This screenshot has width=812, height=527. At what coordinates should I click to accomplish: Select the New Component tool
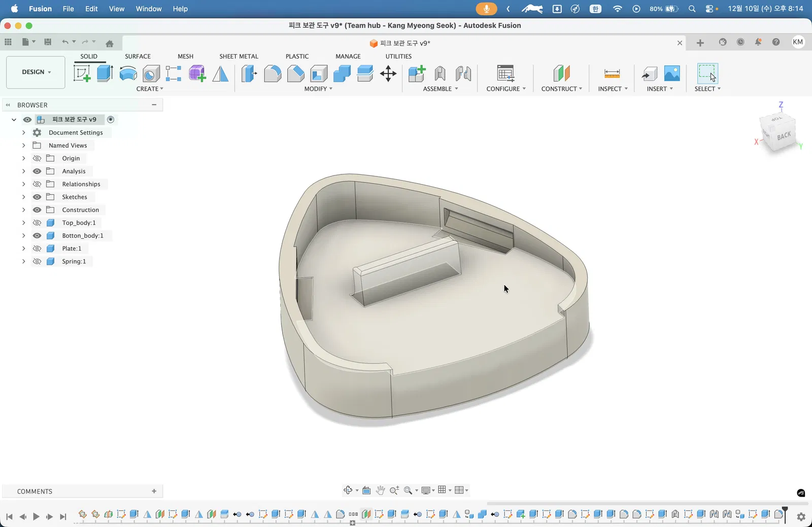417,74
